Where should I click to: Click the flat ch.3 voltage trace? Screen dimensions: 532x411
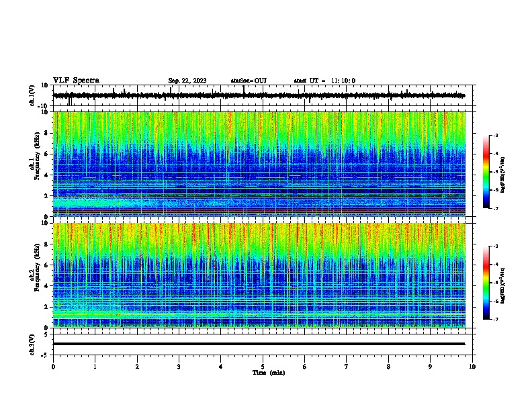[x=259, y=344]
